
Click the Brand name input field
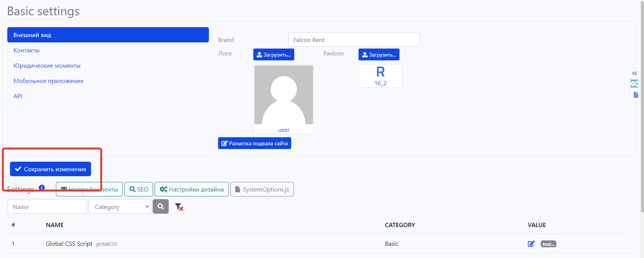tap(354, 40)
